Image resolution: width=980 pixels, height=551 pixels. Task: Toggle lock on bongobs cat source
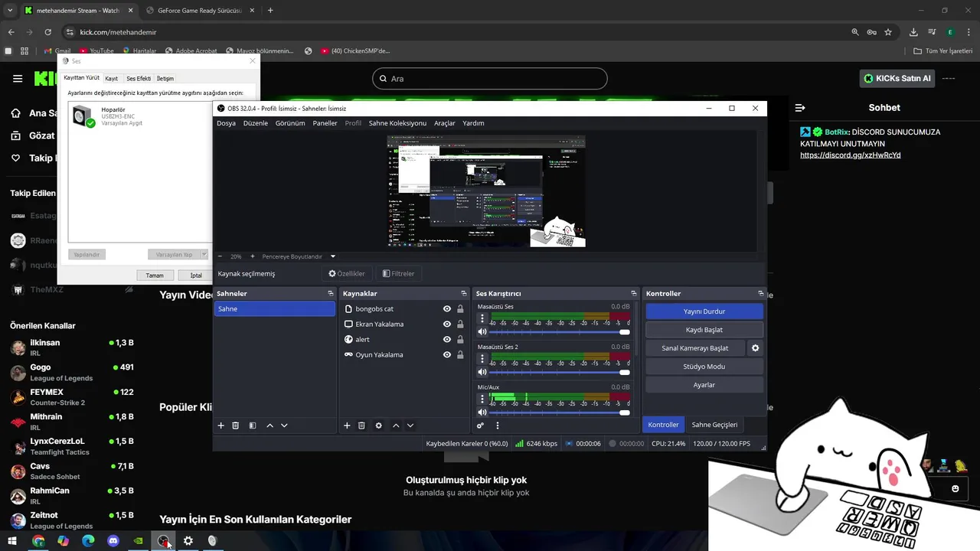tap(460, 309)
